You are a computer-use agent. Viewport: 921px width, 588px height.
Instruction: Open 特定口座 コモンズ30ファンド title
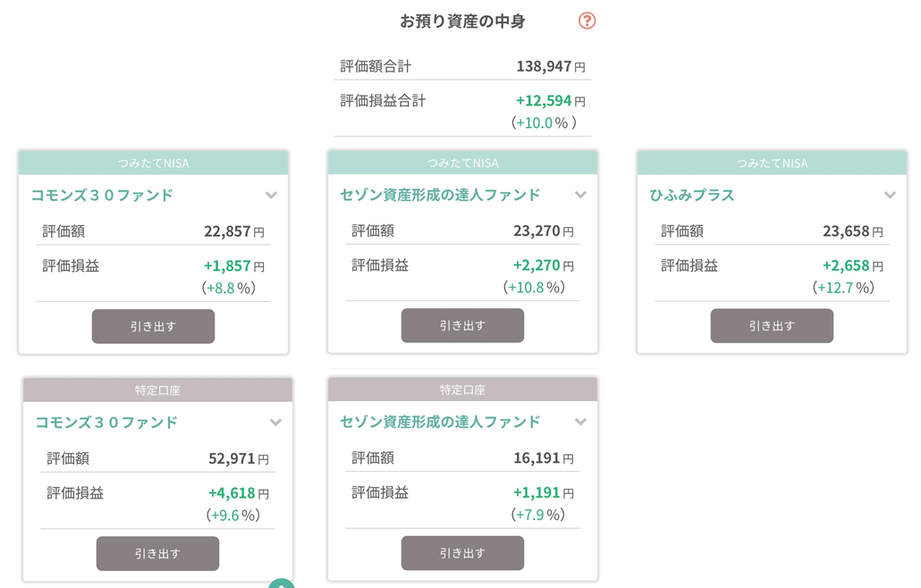(x=106, y=423)
